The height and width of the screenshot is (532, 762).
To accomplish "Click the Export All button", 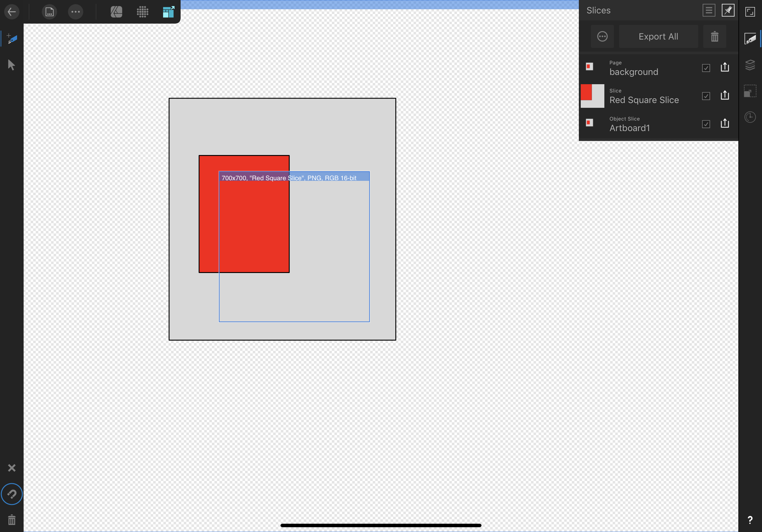I will pyautogui.click(x=658, y=36).
